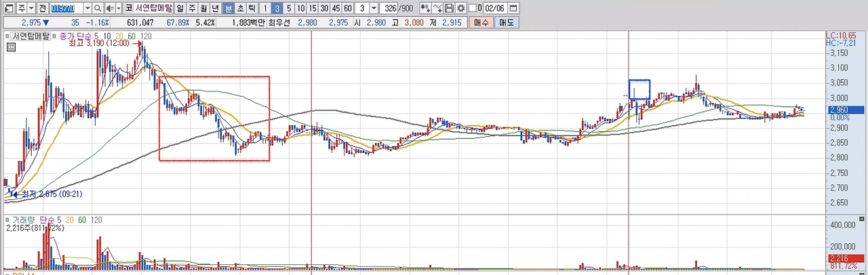Choose the 5 minute interval button
Image resolution: width=868 pixels, height=275 pixels.
[x=290, y=8]
